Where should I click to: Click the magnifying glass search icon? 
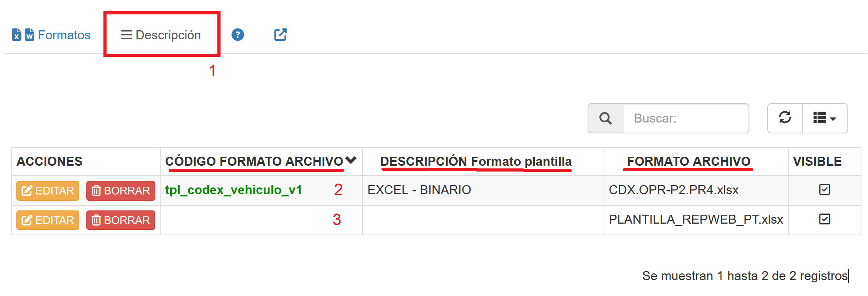click(x=605, y=118)
